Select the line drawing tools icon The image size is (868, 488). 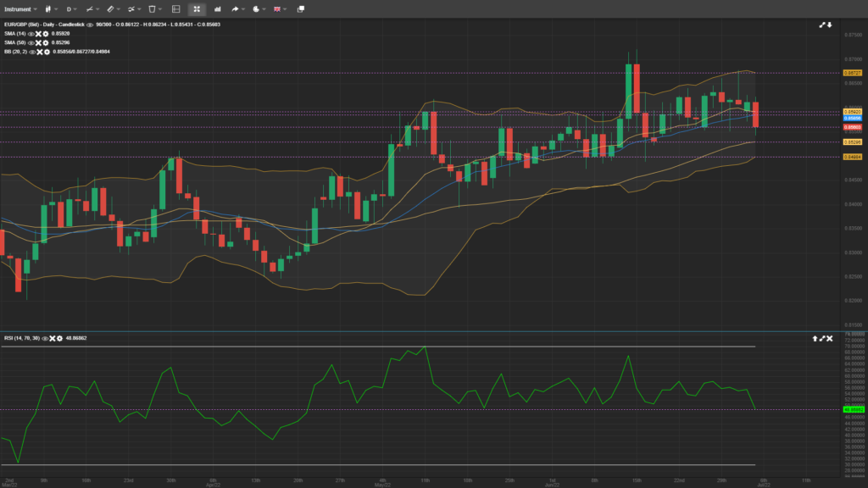point(88,8)
